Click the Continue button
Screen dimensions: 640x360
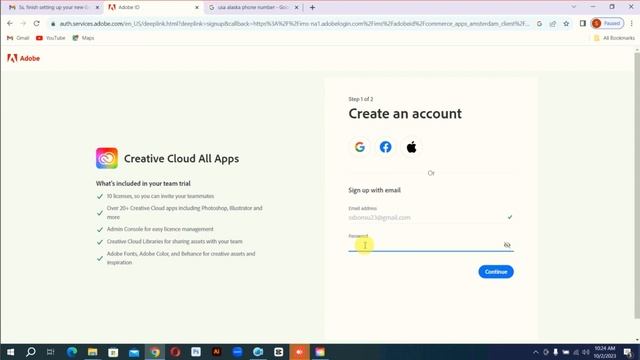(496, 272)
